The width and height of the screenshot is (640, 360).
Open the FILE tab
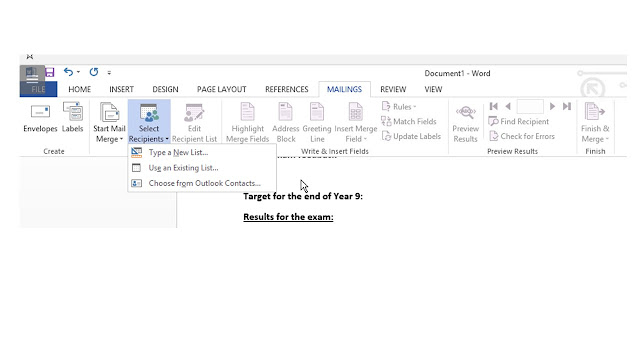pyautogui.click(x=38, y=89)
